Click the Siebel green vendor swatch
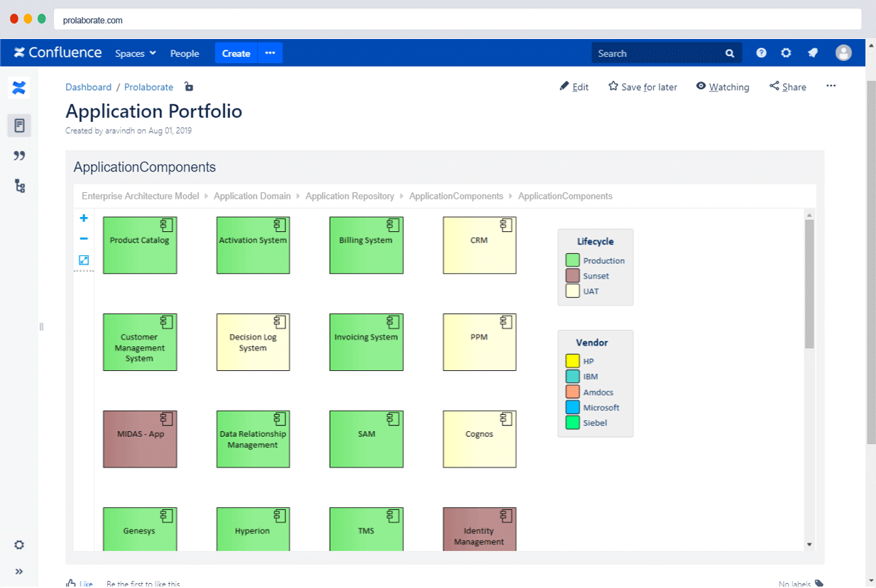Screen dimensions: 876x588 572,423
